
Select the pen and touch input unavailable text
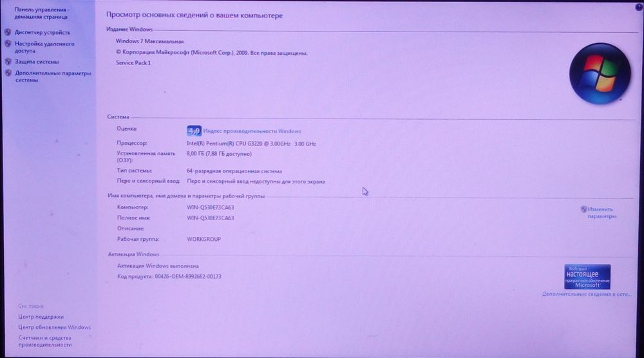click(256, 182)
